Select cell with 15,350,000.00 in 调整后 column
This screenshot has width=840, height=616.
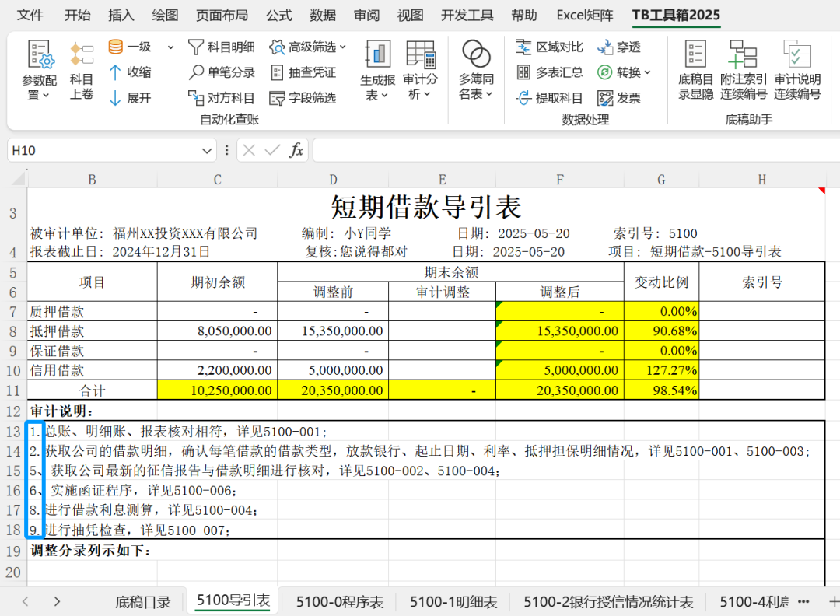[x=560, y=331]
